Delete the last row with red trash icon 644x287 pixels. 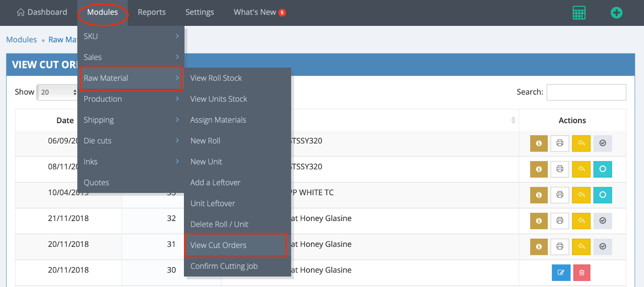pyautogui.click(x=582, y=273)
